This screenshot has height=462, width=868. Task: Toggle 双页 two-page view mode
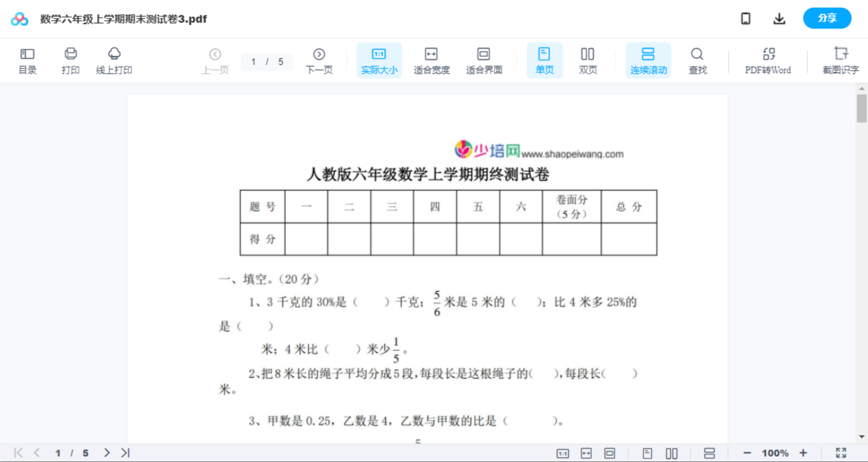click(x=588, y=60)
